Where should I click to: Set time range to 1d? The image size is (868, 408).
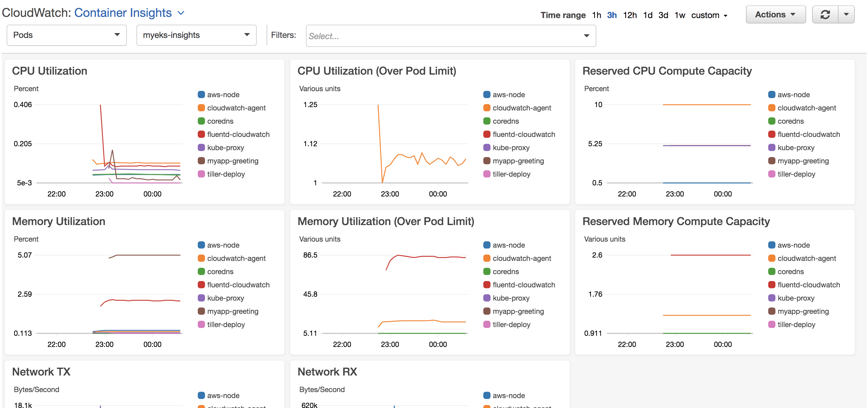pos(648,15)
